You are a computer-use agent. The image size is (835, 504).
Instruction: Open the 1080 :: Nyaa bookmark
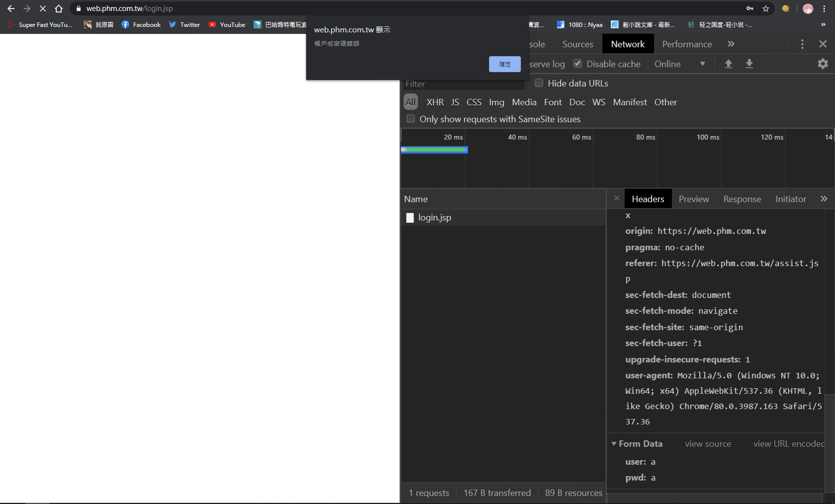[x=580, y=25]
